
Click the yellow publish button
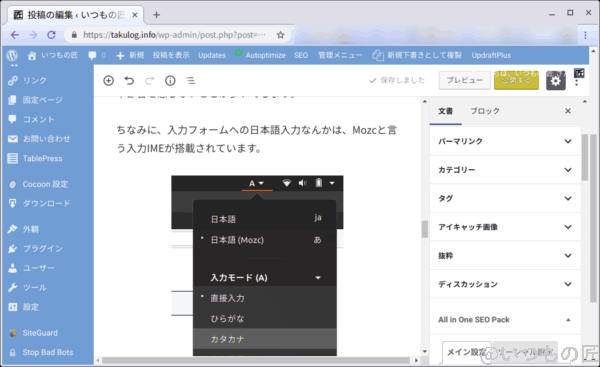coord(516,80)
